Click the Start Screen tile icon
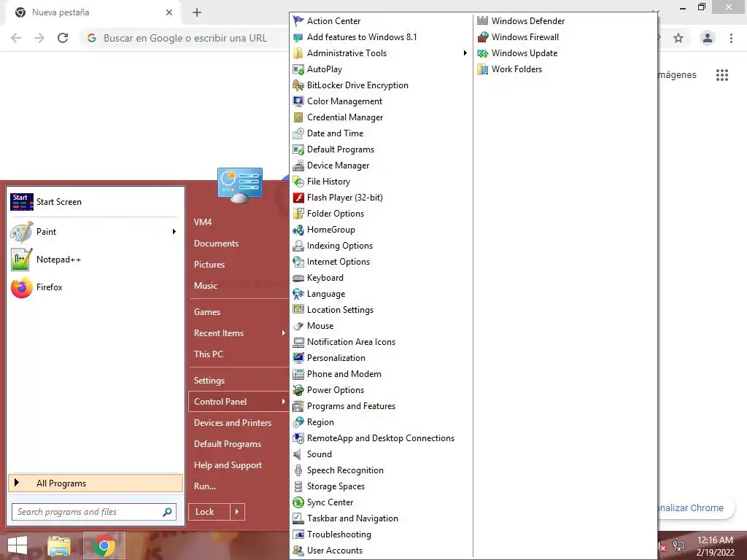 coord(21,202)
